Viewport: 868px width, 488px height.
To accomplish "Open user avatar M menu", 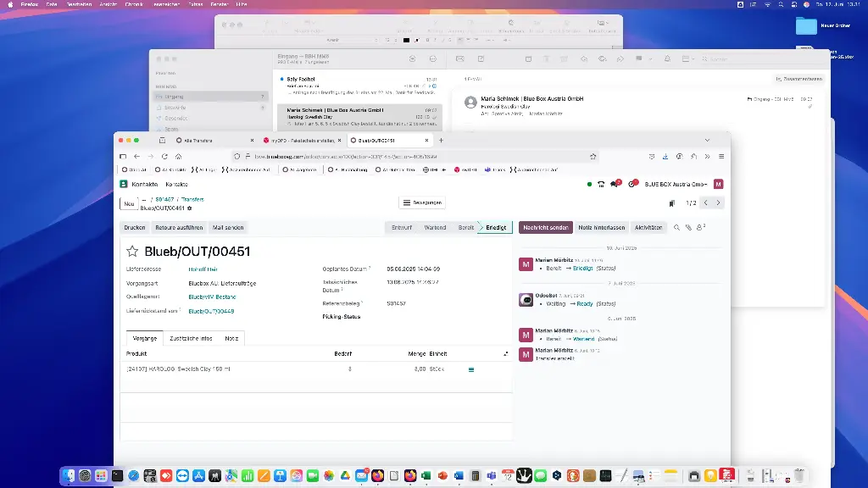I will 719,184.
